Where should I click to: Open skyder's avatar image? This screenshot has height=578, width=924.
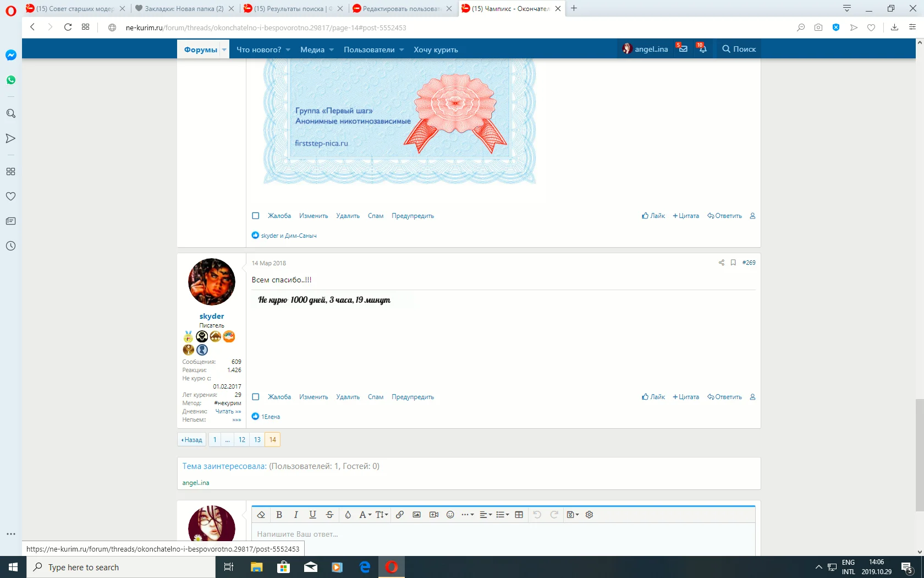point(212,282)
